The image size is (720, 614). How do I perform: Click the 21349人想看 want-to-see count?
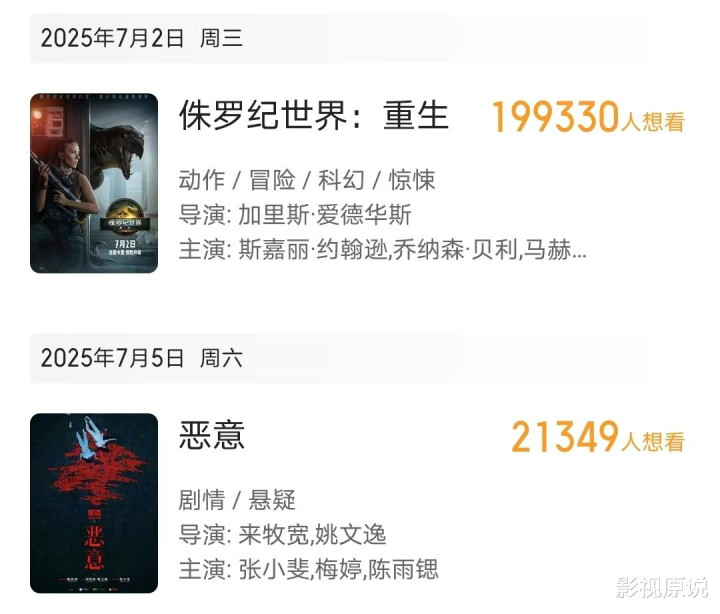click(598, 437)
